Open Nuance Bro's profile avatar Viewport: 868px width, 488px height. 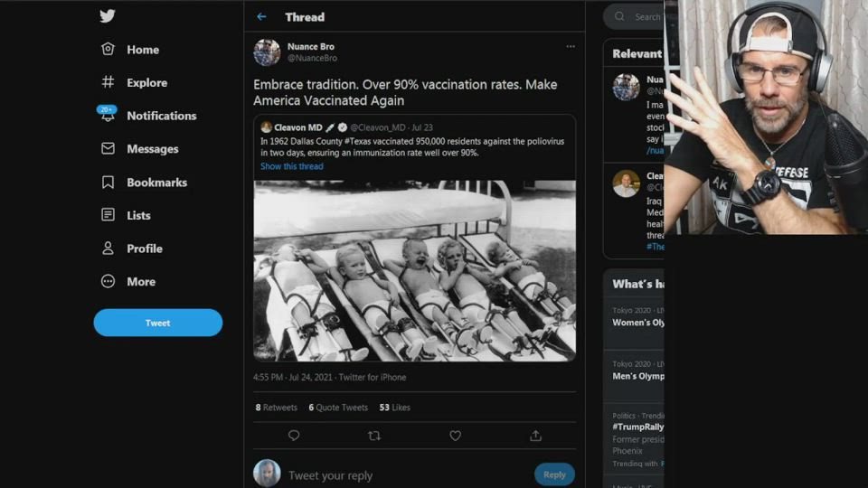click(267, 52)
